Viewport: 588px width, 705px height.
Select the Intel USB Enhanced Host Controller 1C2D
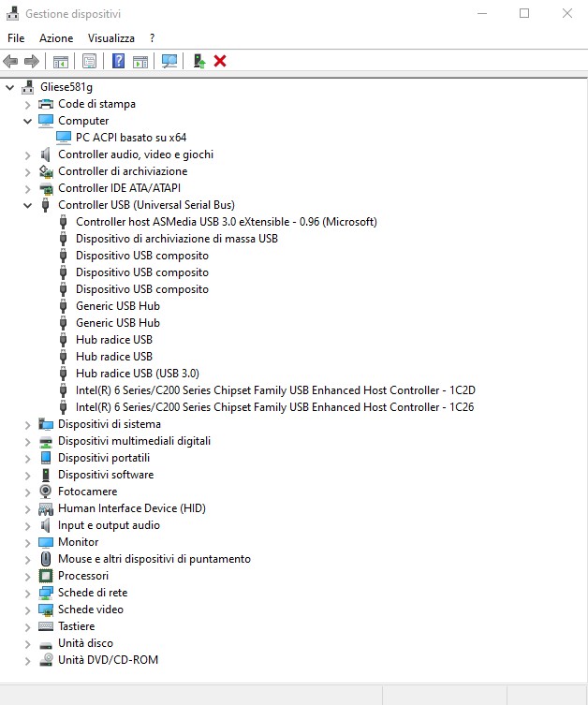coord(275,390)
